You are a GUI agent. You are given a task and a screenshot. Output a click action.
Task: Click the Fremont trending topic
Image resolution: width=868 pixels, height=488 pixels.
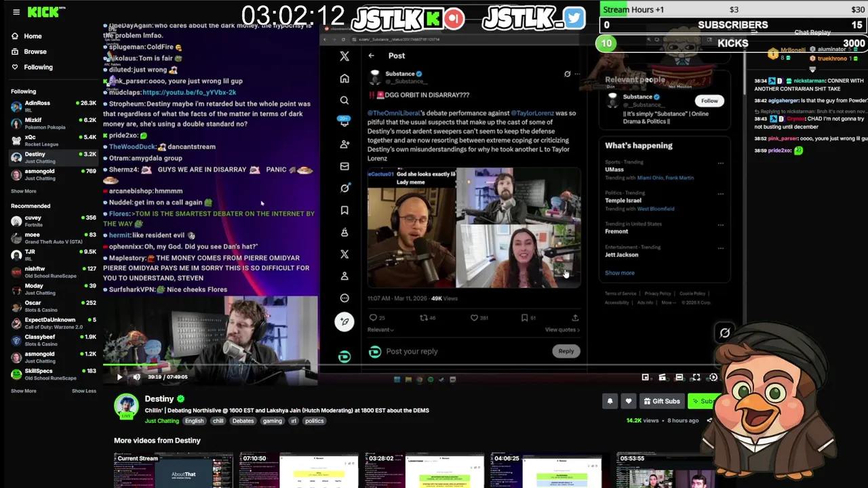coord(616,231)
